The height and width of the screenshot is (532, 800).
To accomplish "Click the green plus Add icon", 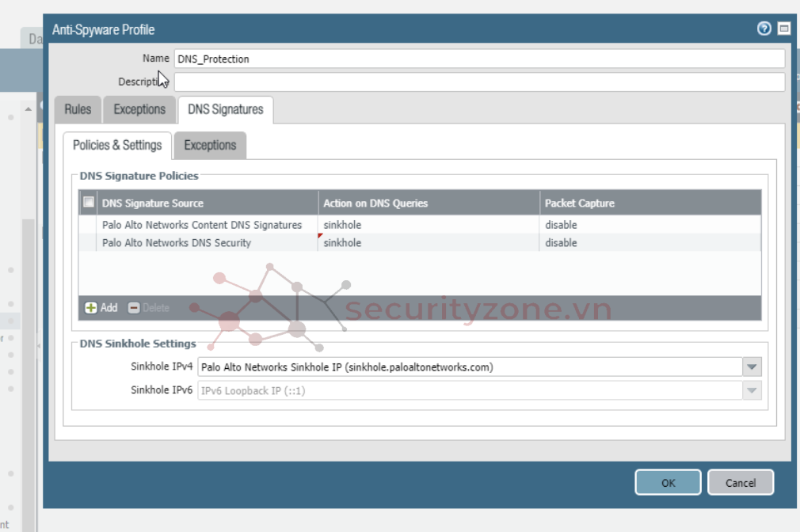I will (x=91, y=308).
